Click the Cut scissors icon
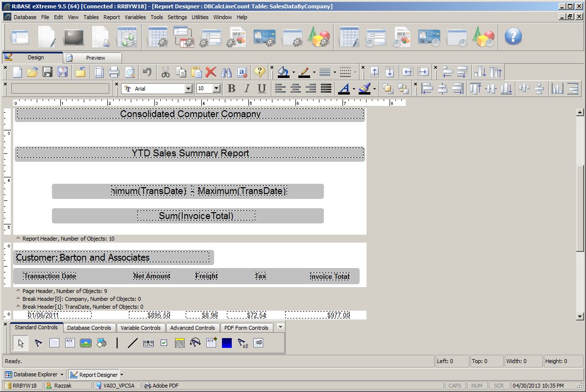 tap(165, 73)
